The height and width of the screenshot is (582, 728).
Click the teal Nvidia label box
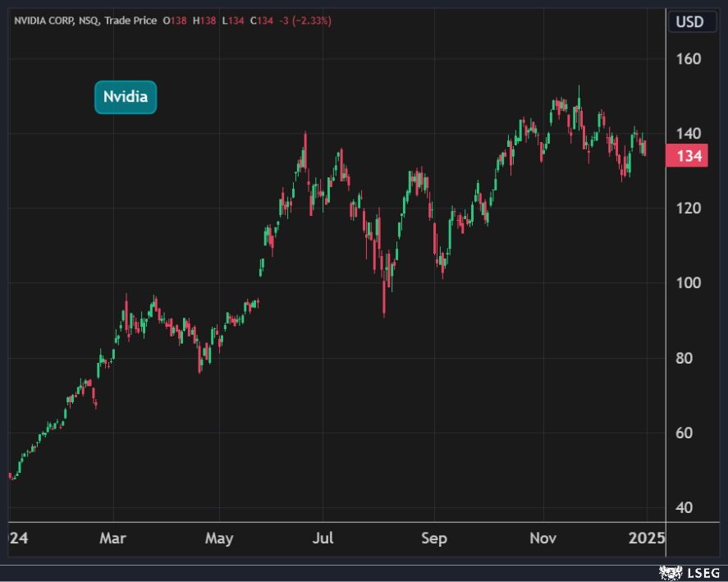click(125, 98)
